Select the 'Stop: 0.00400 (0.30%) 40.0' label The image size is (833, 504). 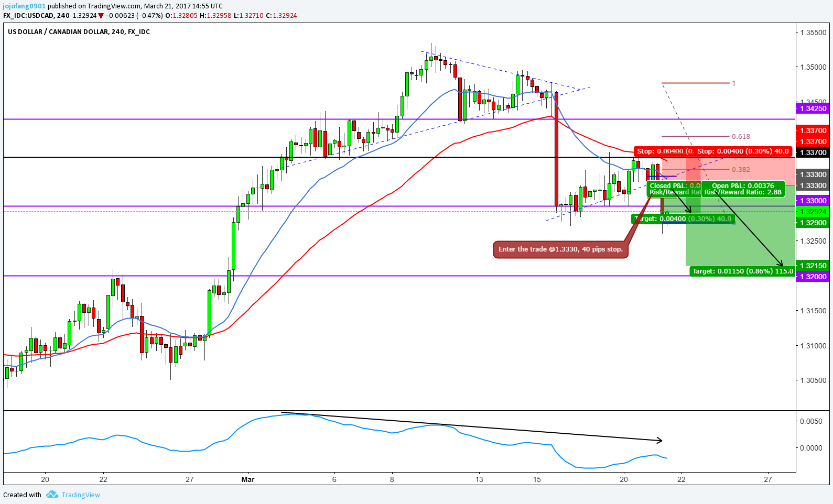click(x=743, y=151)
